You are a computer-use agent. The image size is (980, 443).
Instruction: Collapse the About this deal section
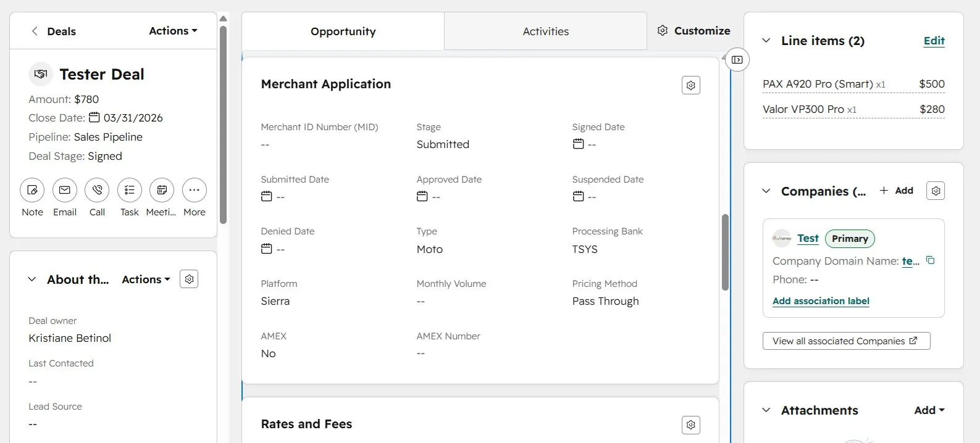click(32, 279)
